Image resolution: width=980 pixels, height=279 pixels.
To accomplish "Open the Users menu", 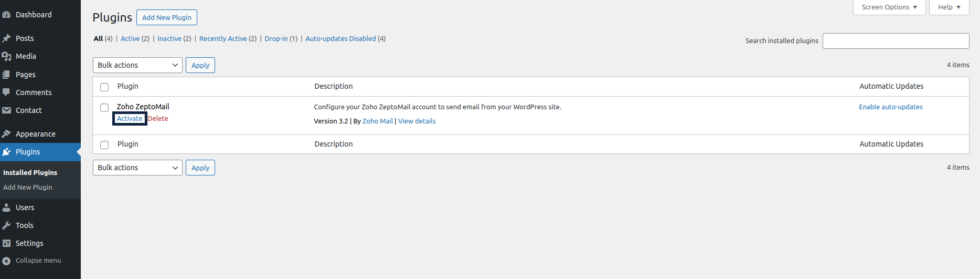I will pyautogui.click(x=25, y=208).
